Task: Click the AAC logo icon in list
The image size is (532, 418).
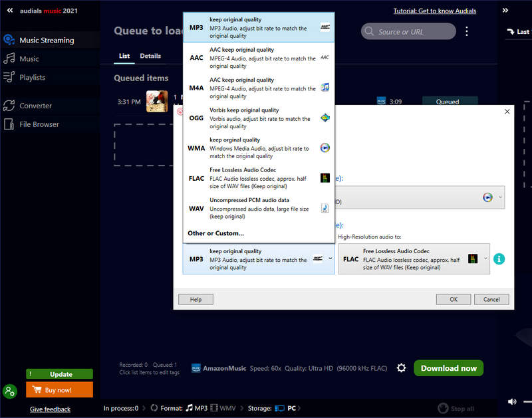Action: [325, 57]
